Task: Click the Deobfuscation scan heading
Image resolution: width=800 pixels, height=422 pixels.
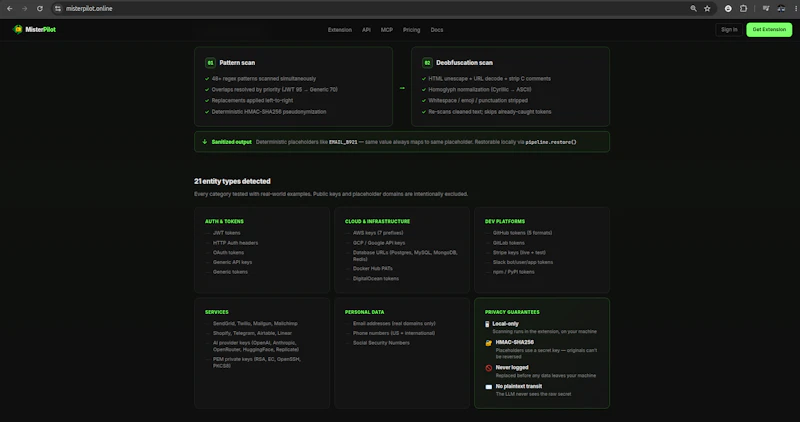Action: point(464,63)
